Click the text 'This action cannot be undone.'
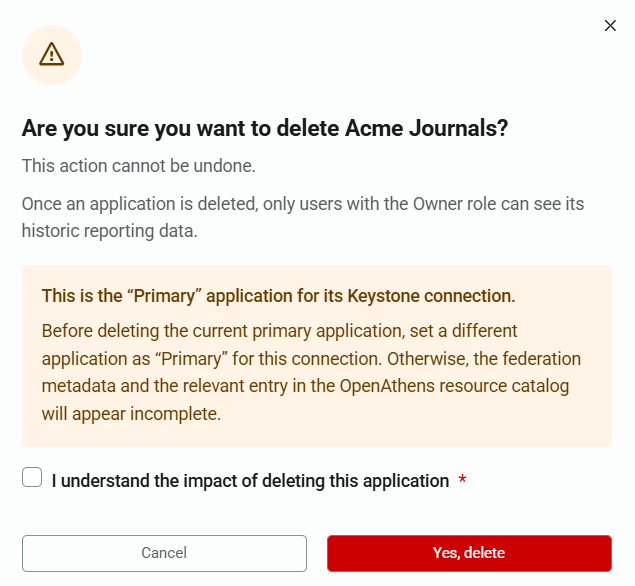635x586 pixels. [139, 166]
